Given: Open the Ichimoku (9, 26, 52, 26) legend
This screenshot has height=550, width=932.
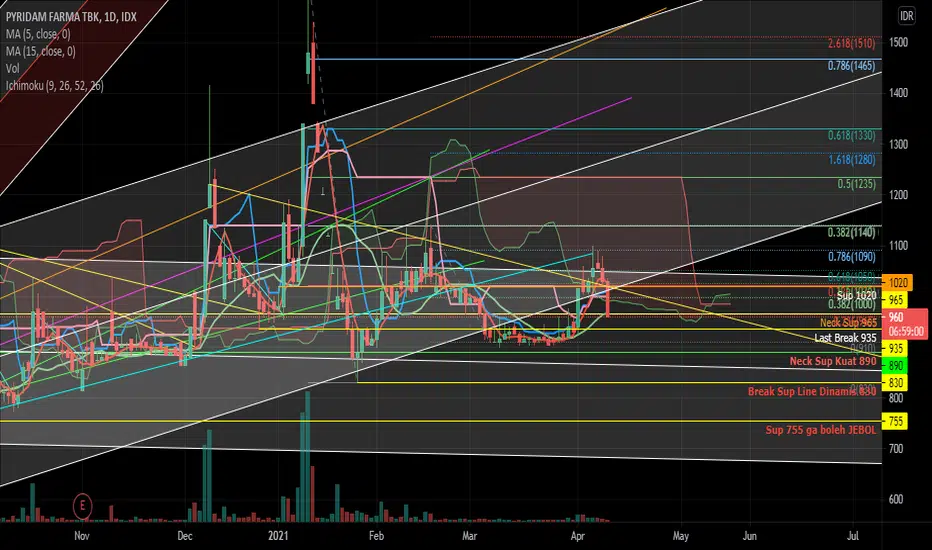Looking at the screenshot, I should 55,86.
